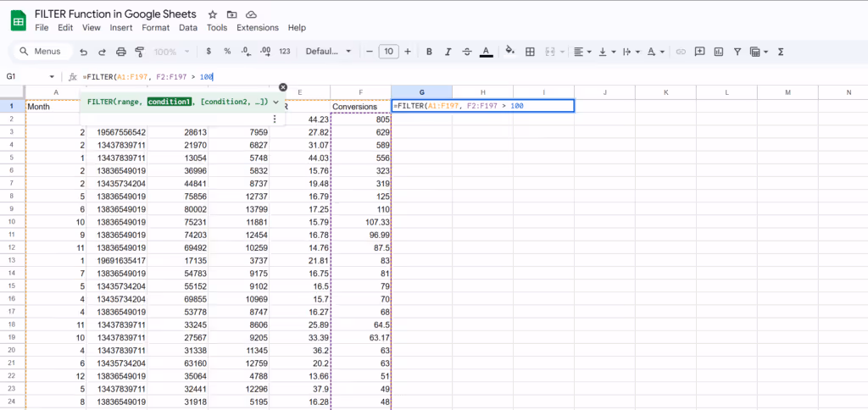Open the borders tool
The height and width of the screenshot is (410, 868).
click(530, 52)
